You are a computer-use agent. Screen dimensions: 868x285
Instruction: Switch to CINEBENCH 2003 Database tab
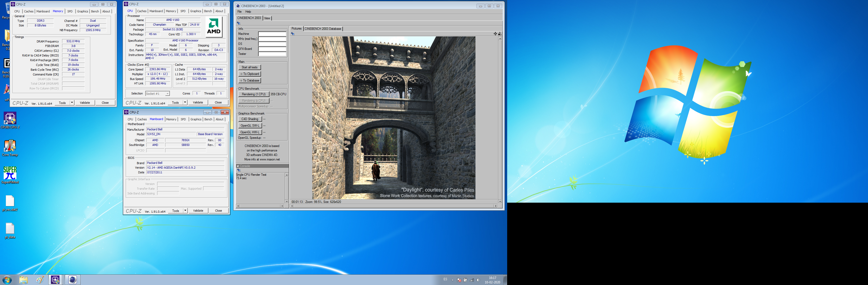323,28
